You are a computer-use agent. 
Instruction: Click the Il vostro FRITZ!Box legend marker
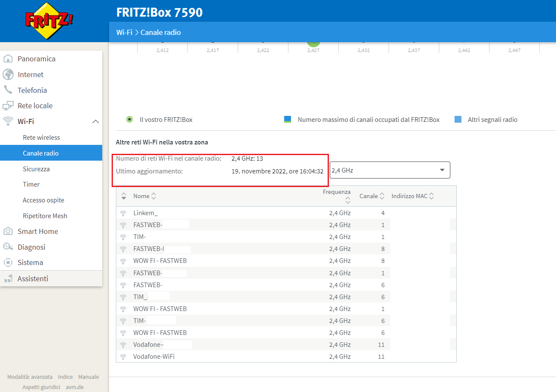click(x=130, y=119)
